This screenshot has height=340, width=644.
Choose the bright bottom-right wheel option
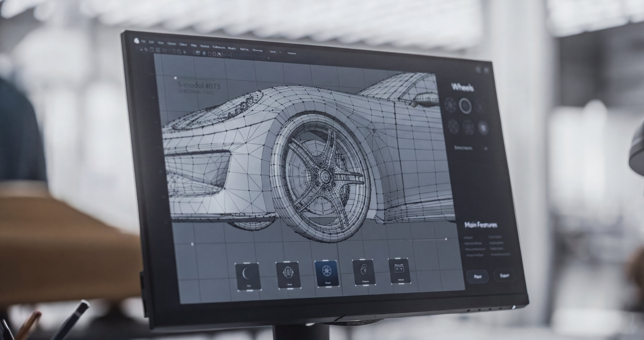483,128
